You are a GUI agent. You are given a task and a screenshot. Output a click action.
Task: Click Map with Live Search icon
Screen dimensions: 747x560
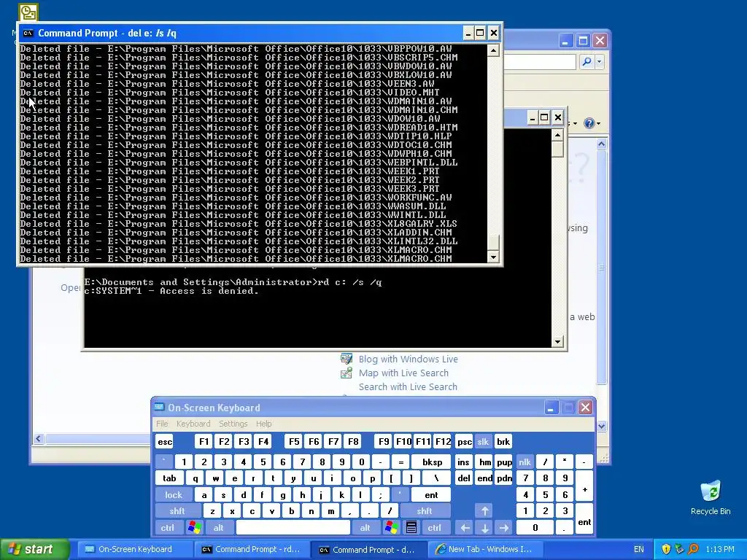click(347, 373)
